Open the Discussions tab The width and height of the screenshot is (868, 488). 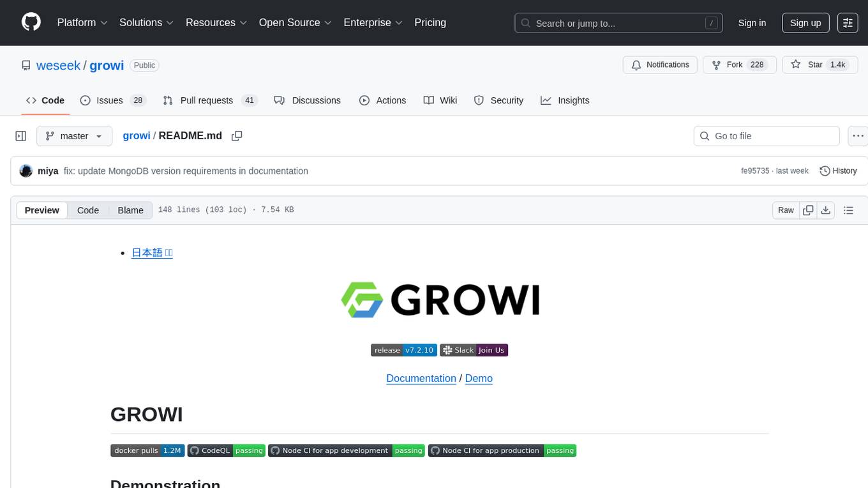pos(307,100)
